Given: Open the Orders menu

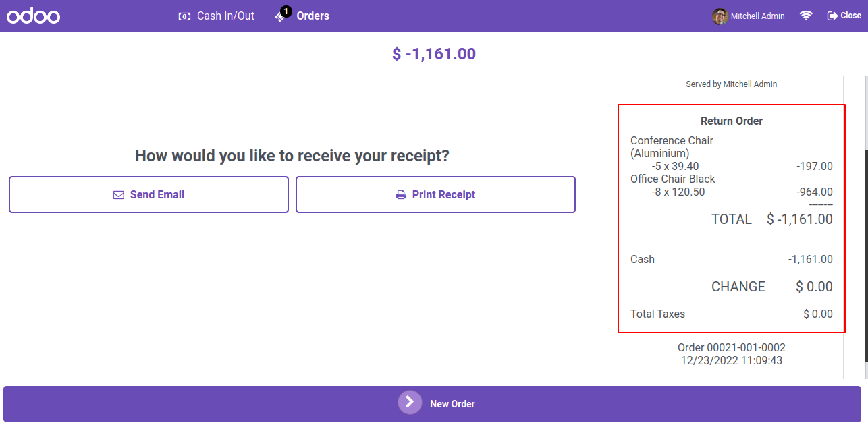Looking at the screenshot, I should click(x=302, y=16).
